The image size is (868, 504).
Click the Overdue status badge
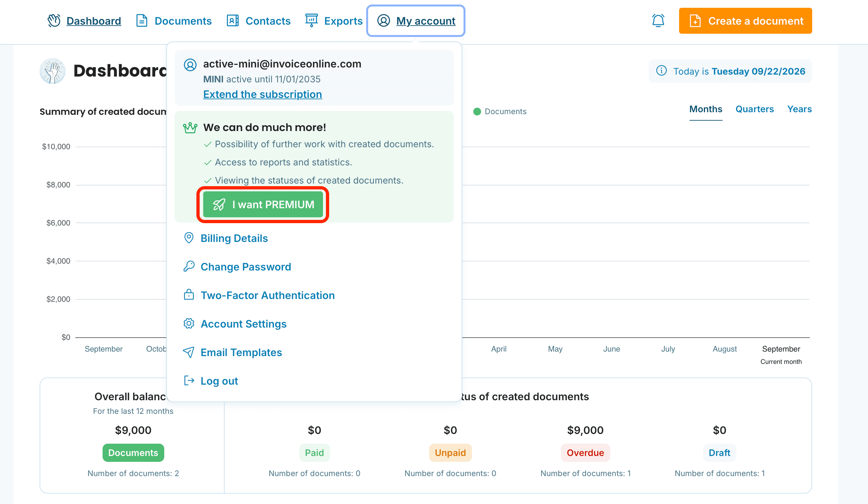tap(585, 452)
